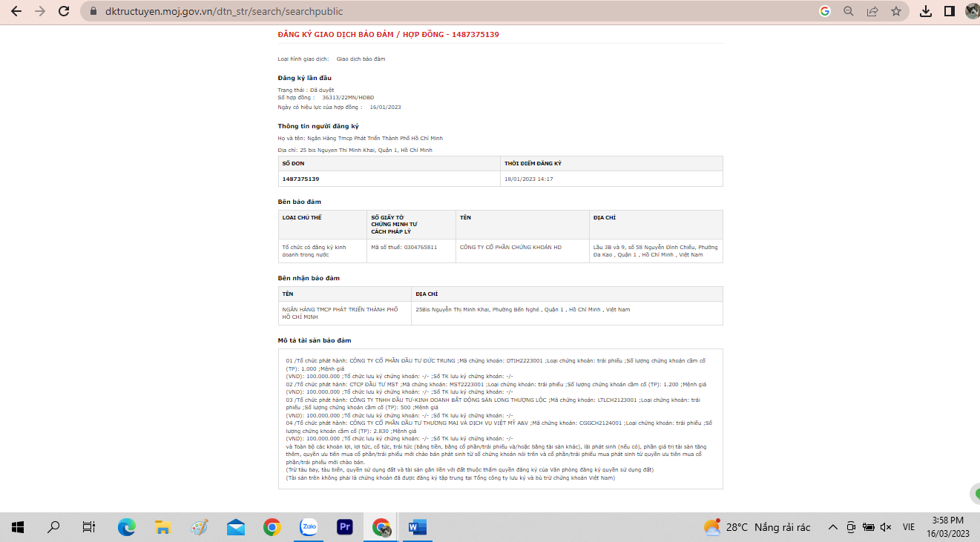This screenshot has width=980, height=542.
Task: Open the Chrome downloads tray
Action: coord(925,11)
